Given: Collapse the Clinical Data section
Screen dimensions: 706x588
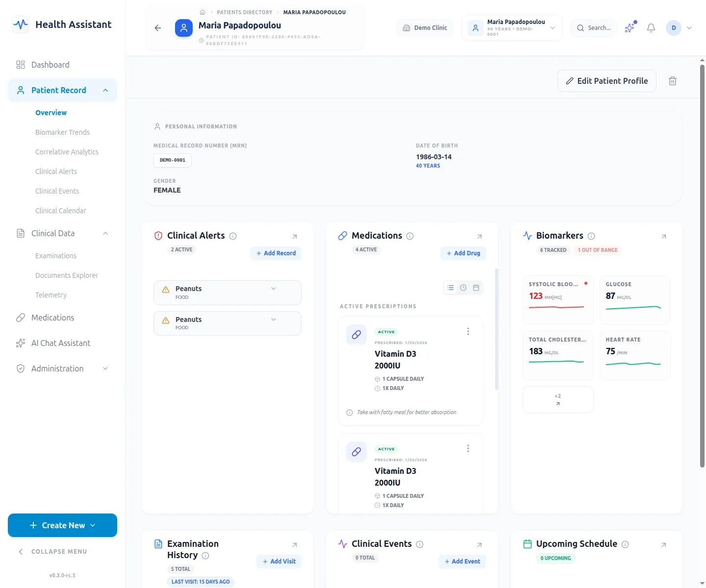Looking at the screenshot, I should 105,233.
